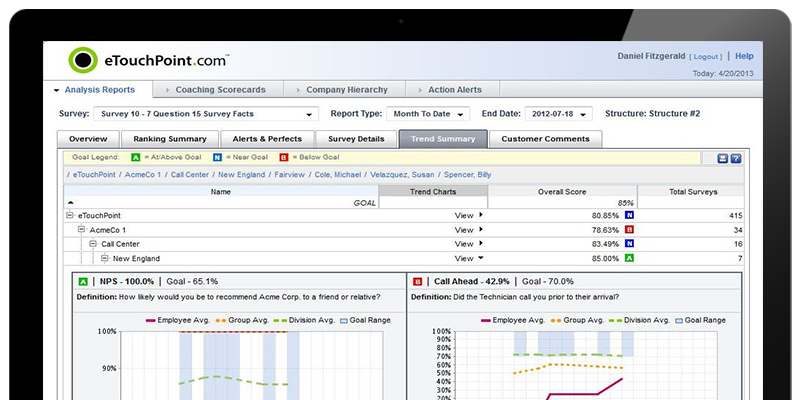Screen dimensions: 800x400
Task: Click the red B icon beside Call Ahead title
Action: 417,282
